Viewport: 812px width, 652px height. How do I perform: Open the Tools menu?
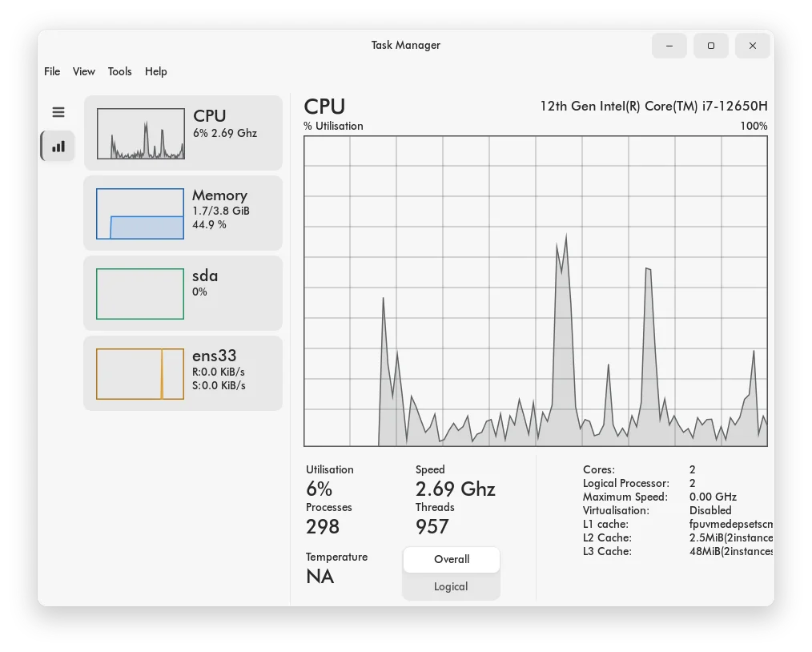tap(119, 71)
